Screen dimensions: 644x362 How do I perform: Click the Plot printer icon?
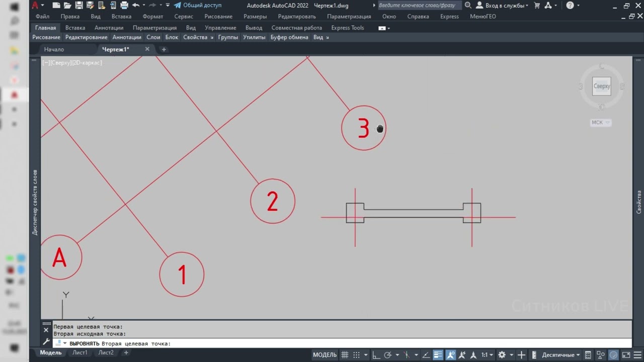tap(124, 6)
